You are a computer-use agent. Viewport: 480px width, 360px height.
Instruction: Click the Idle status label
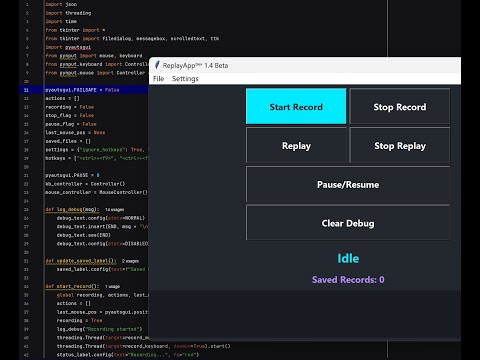pyautogui.click(x=348, y=258)
